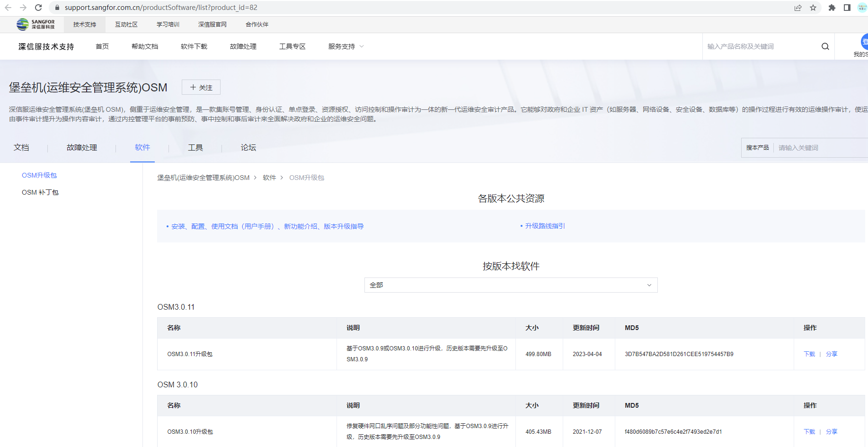Click the Sangfor logo
868x447 pixels.
[x=35, y=24]
